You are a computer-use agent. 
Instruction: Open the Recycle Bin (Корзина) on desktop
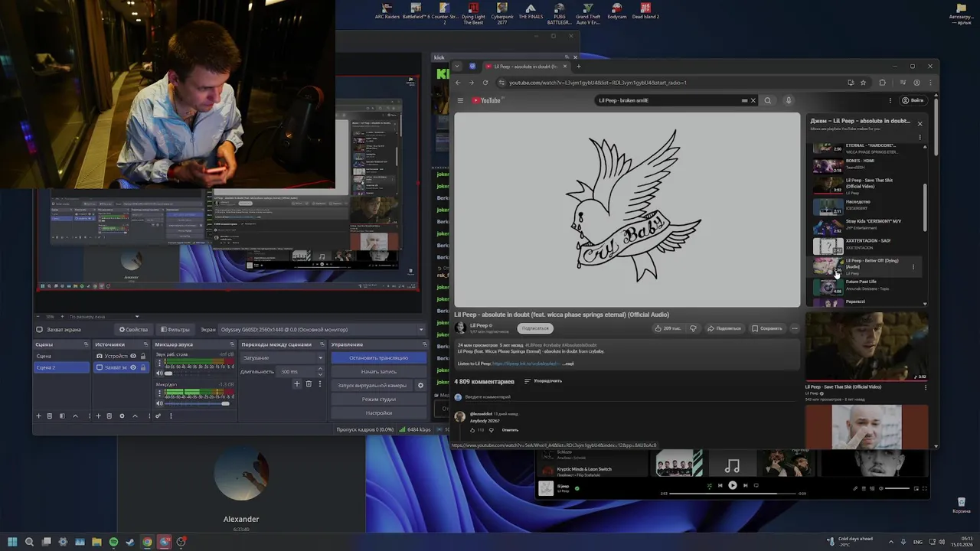961,505
